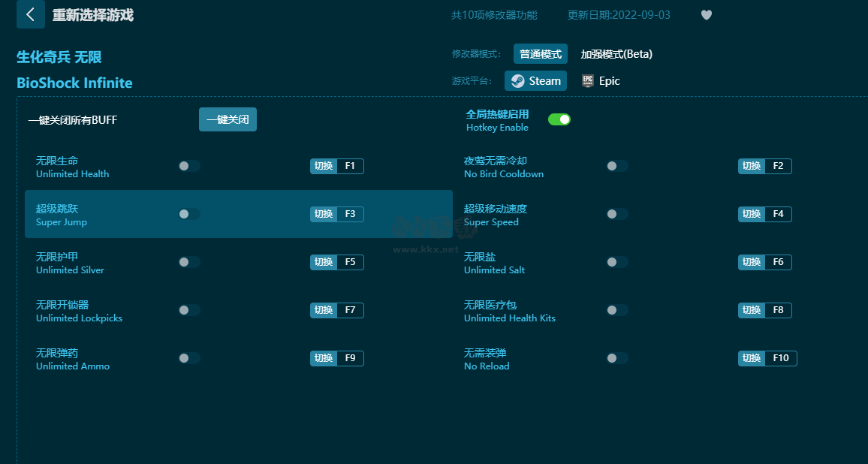Click the F1 hotkey field
This screenshot has width=868, height=464.
pos(351,166)
